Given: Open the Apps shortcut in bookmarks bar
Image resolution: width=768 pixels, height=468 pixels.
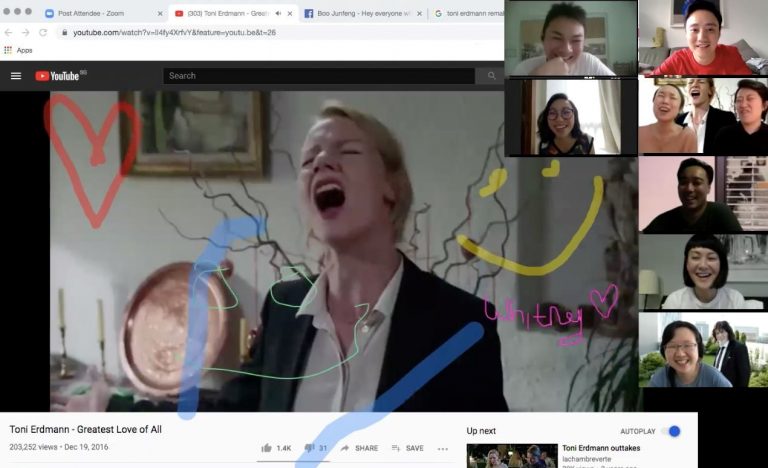Looking at the screenshot, I should [18, 50].
